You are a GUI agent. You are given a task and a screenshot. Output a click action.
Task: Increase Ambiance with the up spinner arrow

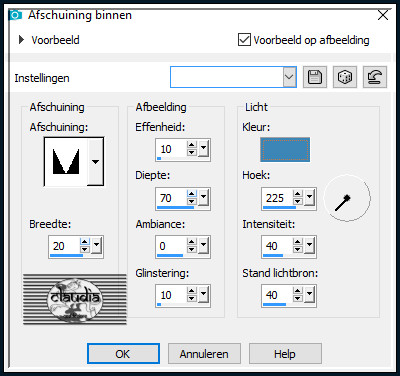point(192,242)
